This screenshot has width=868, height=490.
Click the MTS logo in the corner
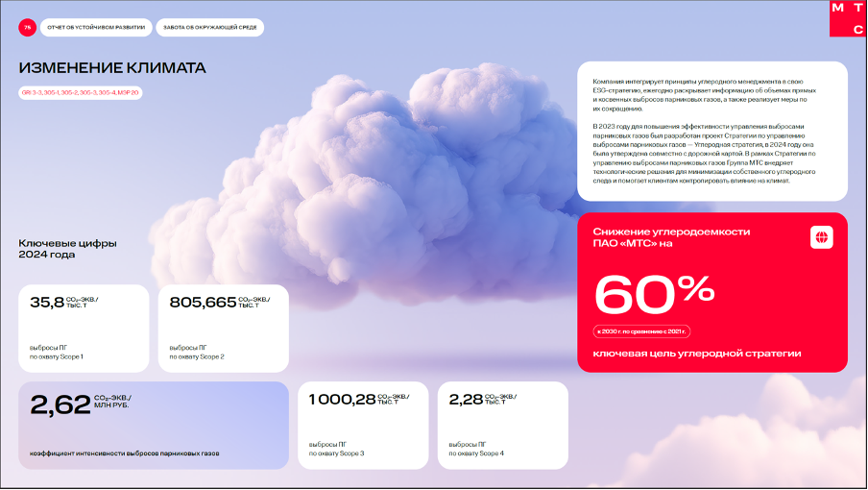(x=848, y=19)
